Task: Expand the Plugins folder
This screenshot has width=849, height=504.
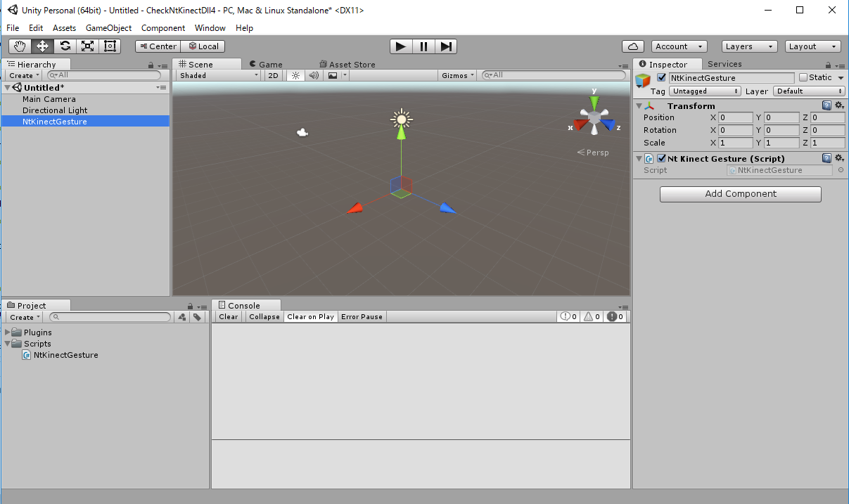Action: pyautogui.click(x=8, y=332)
